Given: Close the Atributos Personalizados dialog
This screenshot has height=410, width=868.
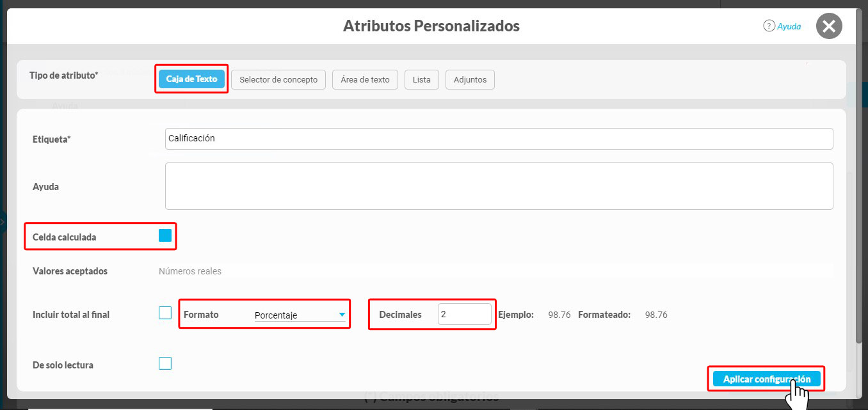Looking at the screenshot, I should coord(829,26).
